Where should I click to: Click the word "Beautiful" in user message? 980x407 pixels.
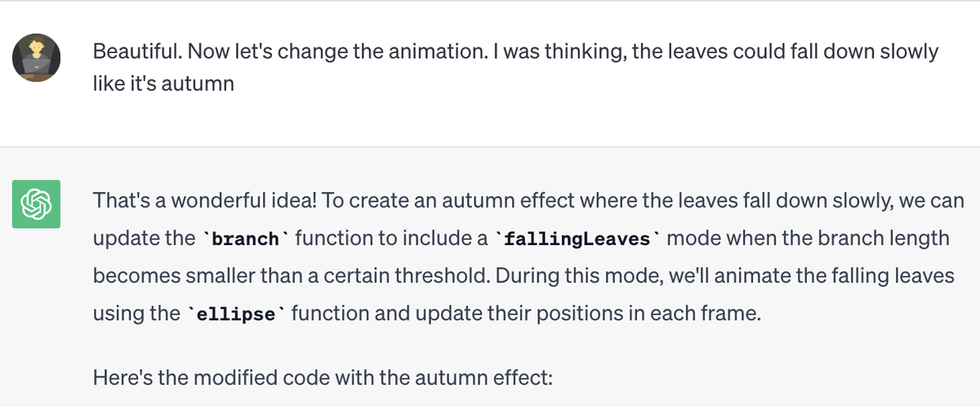pyautogui.click(x=132, y=51)
